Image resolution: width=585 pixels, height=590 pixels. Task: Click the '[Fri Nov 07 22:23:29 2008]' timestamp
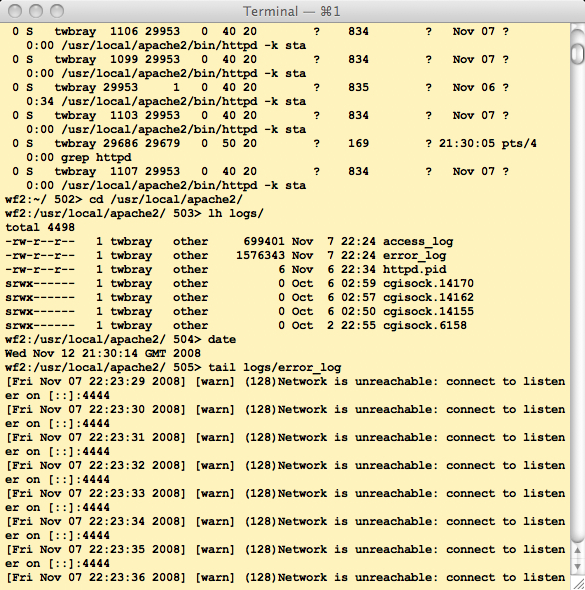pos(96,382)
